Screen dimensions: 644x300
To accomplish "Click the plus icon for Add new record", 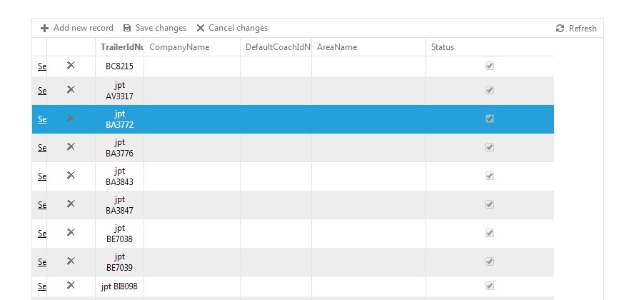I will [x=44, y=29].
